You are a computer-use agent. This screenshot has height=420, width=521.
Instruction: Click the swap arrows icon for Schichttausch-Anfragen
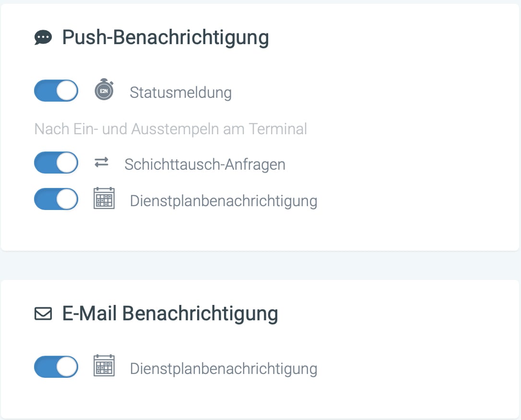[101, 163]
